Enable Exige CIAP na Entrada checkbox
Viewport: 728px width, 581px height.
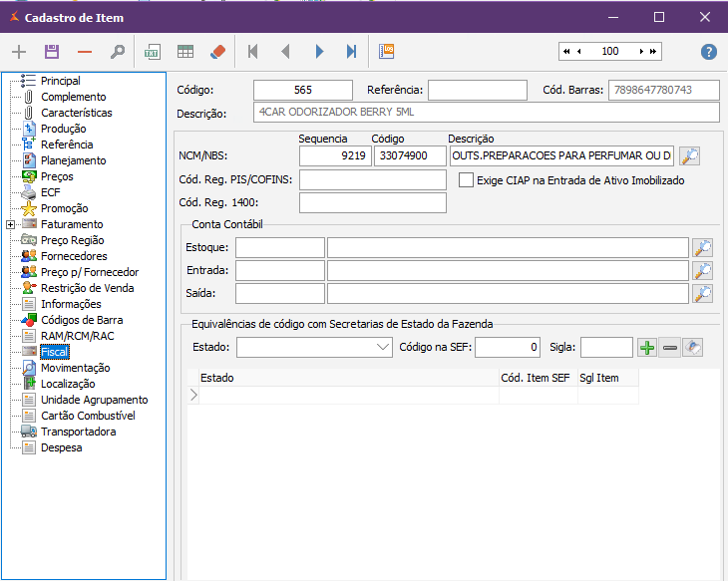(x=466, y=180)
